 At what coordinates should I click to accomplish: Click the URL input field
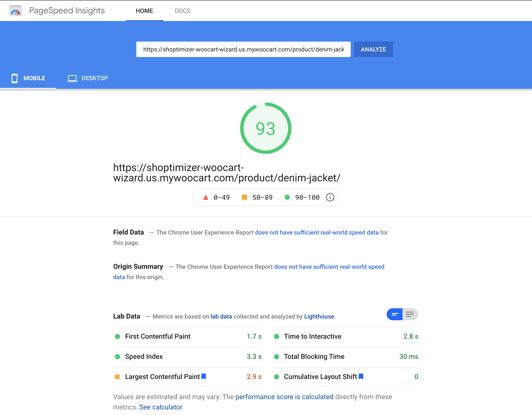[243, 49]
